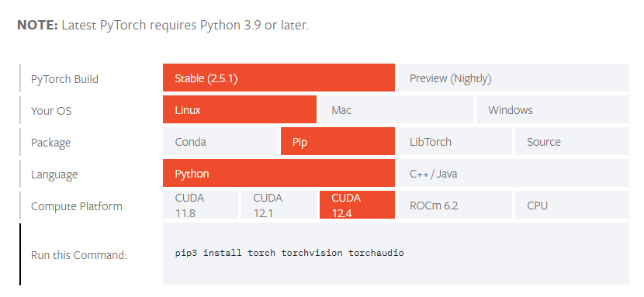Select Pip as the package manager
This screenshot has height=297, width=644.
coord(338,141)
